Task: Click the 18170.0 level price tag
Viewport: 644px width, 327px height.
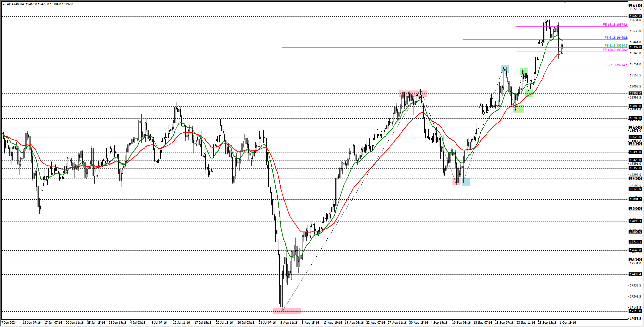Action: click(x=635, y=189)
